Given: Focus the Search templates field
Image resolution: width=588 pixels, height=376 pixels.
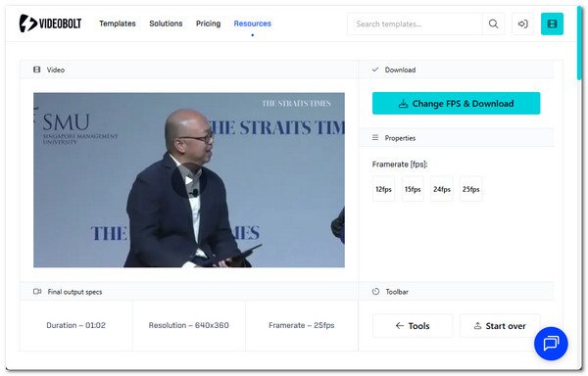Looking at the screenshot, I should click(x=415, y=23).
